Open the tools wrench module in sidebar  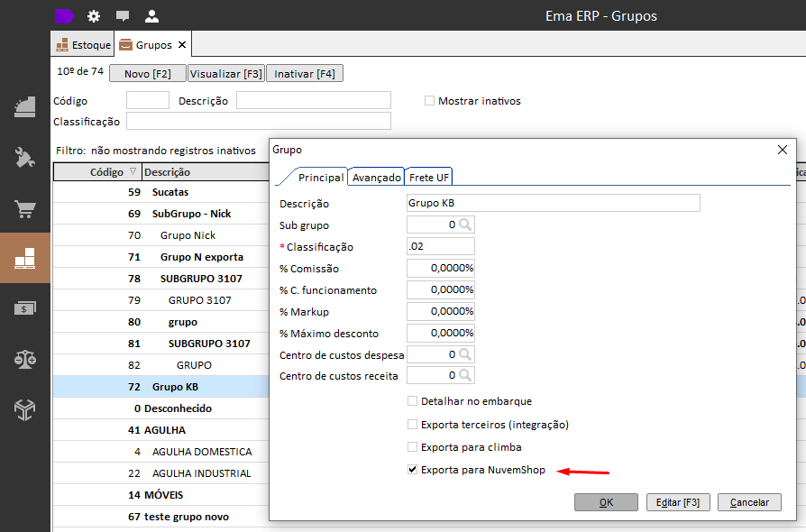(x=24, y=157)
